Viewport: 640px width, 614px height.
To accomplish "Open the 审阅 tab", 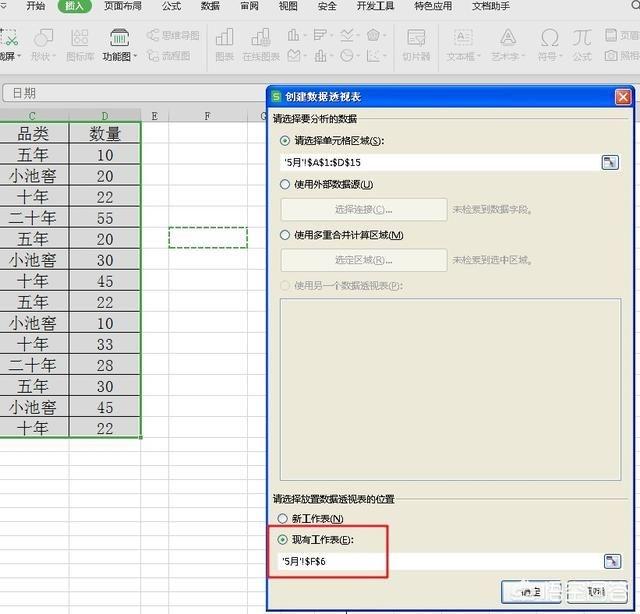I will 249,6.
